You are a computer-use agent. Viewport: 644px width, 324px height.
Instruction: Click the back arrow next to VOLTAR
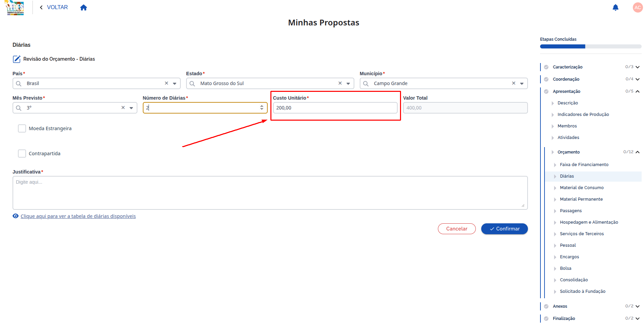[x=41, y=7]
